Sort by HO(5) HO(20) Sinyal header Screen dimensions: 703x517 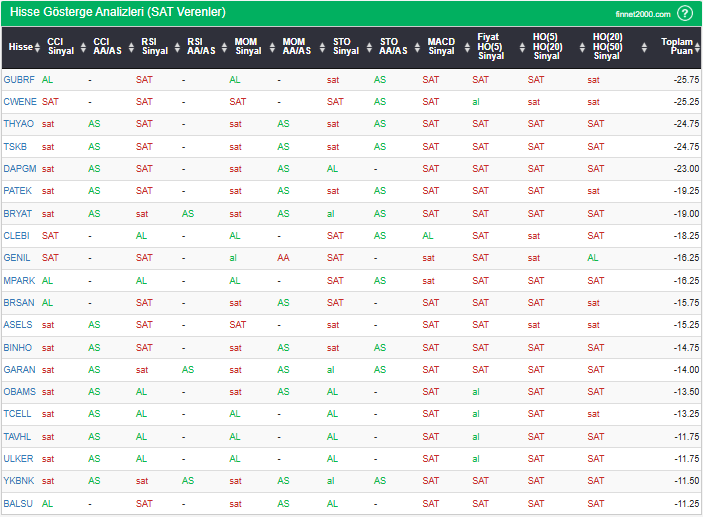point(546,47)
